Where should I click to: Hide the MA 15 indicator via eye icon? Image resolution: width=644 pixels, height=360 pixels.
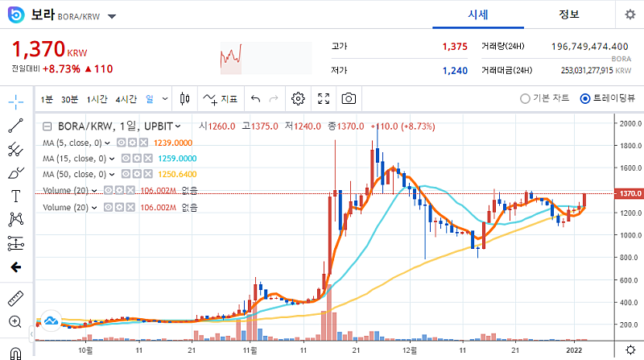pos(126,158)
